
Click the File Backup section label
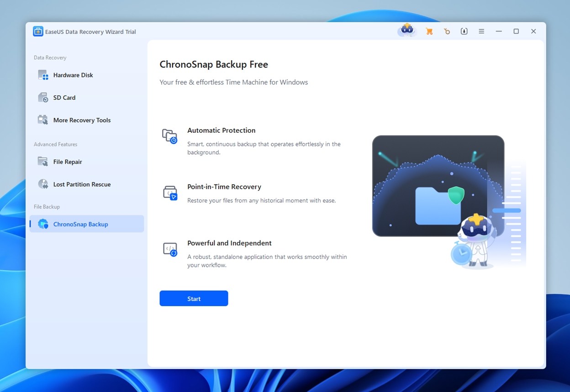coord(47,207)
